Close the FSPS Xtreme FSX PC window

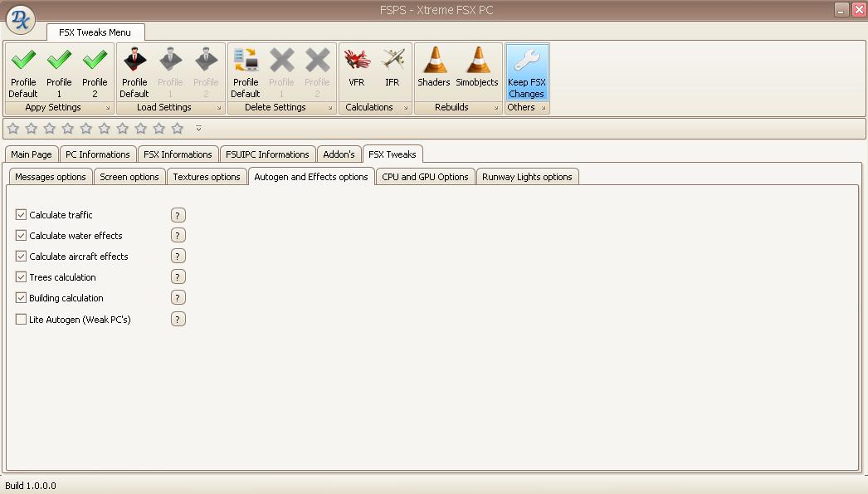859,9
